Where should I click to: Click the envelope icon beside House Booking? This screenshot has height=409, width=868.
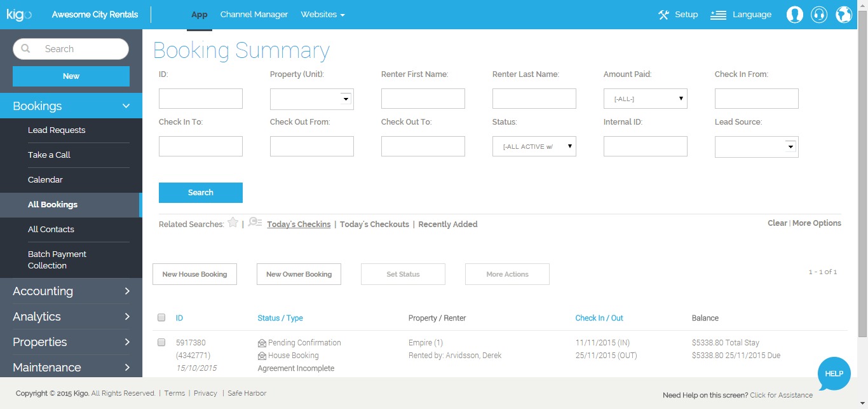[262, 356]
